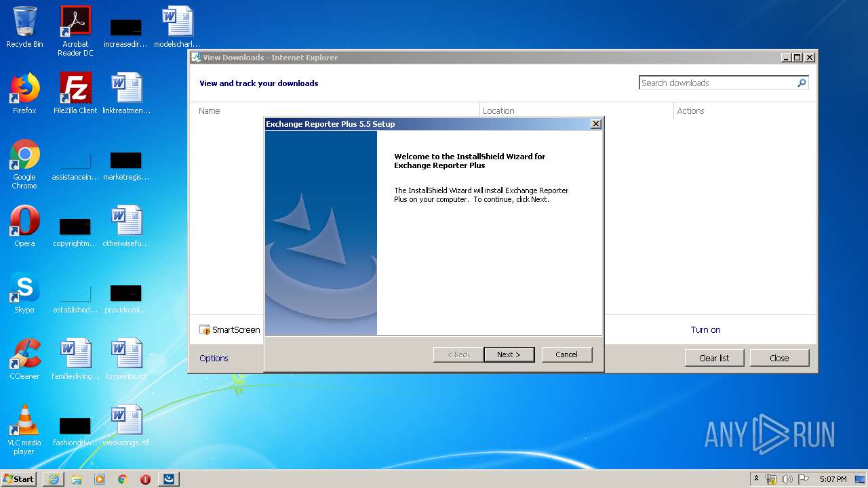868x488 pixels.
Task: Launch VLC media player shortcut
Action: coord(24,429)
